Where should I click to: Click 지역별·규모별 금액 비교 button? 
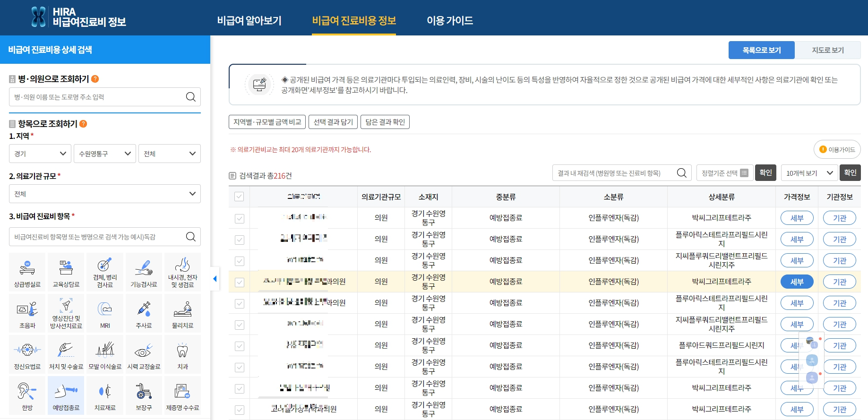(x=267, y=122)
